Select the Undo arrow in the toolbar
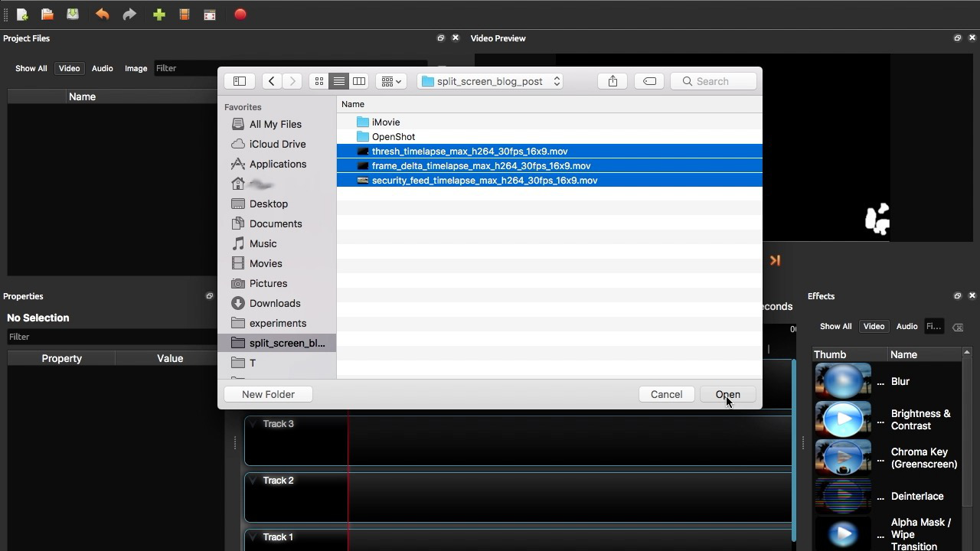 coord(102,14)
